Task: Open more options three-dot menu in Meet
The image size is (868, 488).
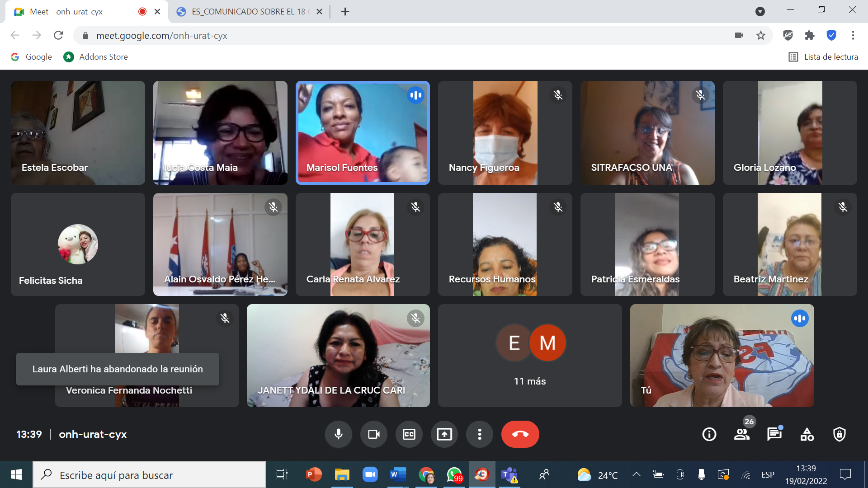Action: pos(480,434)
